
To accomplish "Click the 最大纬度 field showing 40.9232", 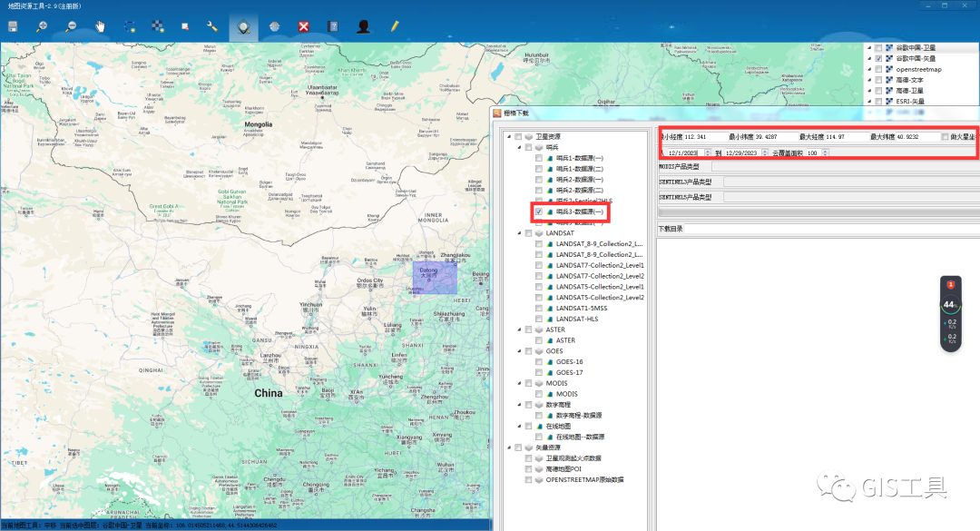I will (x=917, y=136).
